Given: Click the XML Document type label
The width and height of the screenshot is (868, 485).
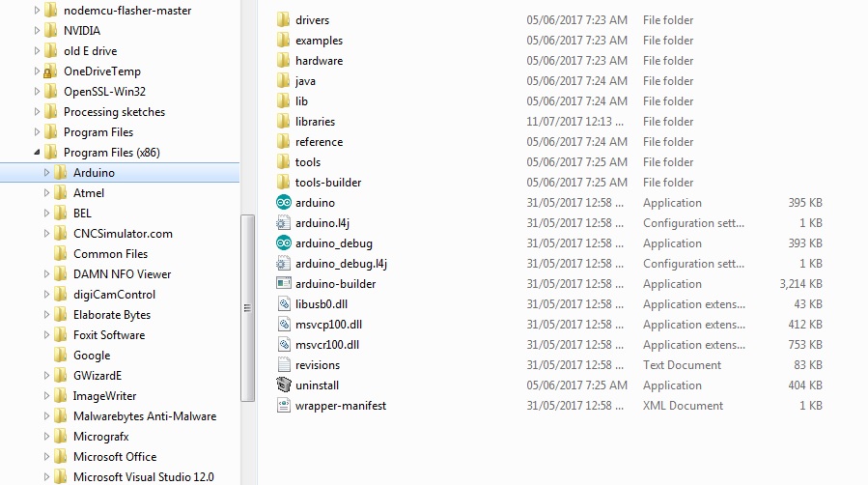Looking at the screenshot, I should coord(683,406).
